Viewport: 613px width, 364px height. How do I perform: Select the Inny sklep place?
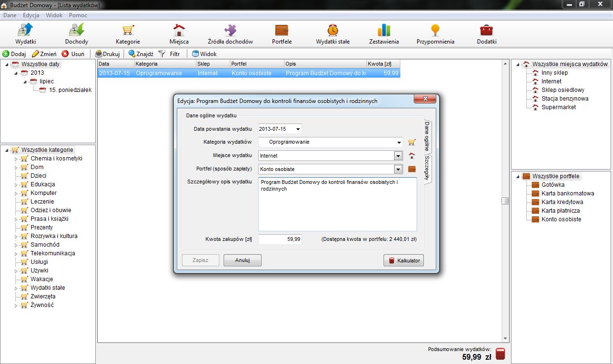[x=555, y=73]
